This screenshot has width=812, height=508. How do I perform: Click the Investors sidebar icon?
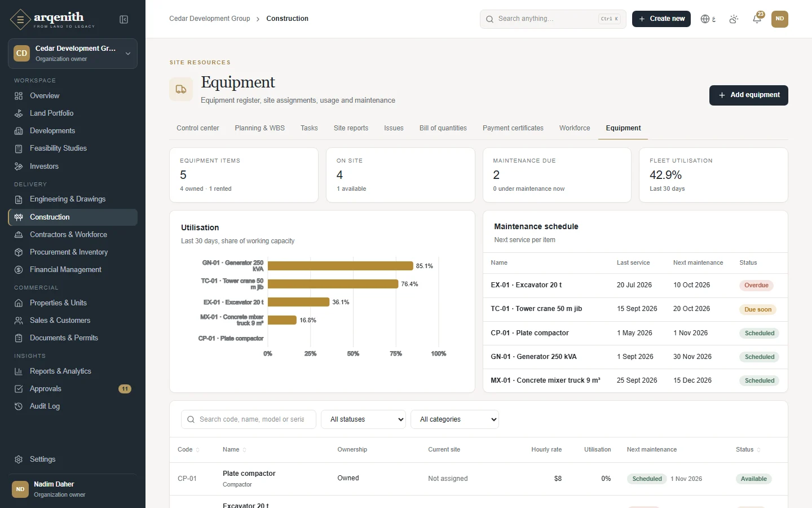pyautogui.click(x=19, y=167)
